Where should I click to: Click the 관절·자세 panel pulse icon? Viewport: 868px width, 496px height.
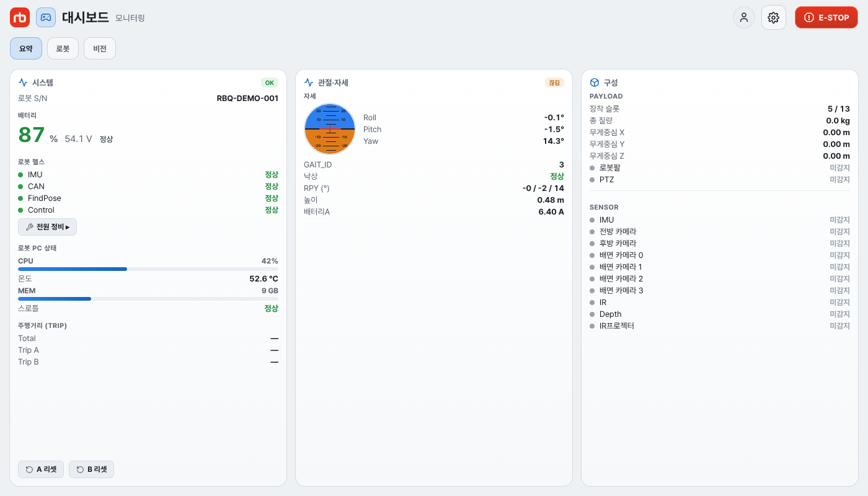[x=309, y=82]
